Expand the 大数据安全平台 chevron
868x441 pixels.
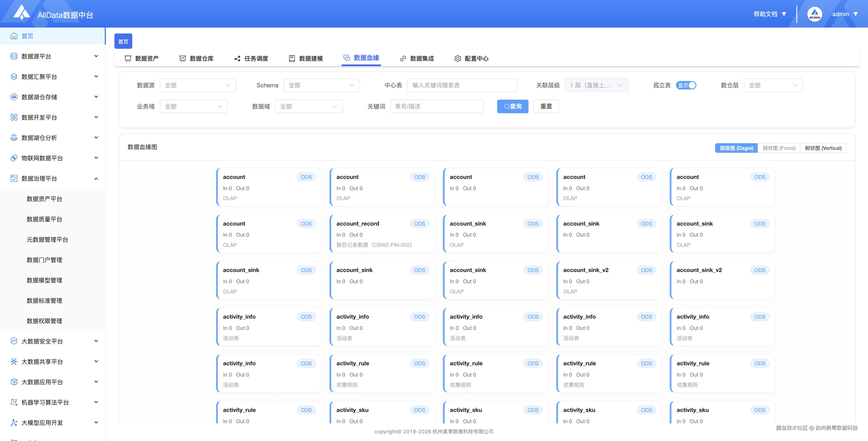(96, 341)
